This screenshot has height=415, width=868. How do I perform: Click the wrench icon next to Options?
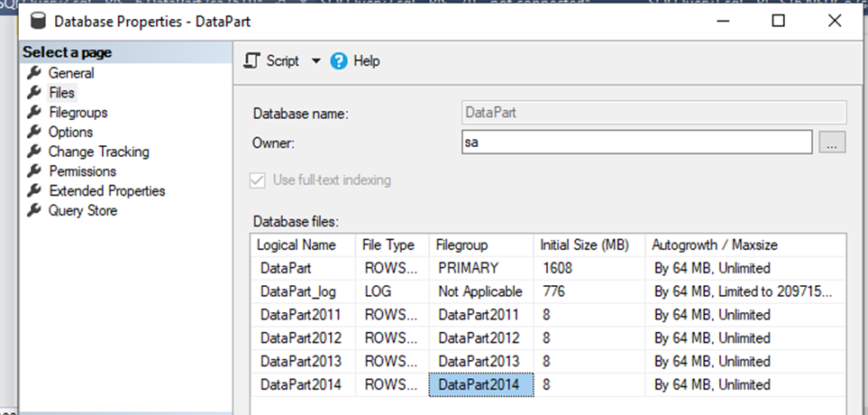click(x=34, y=133)
